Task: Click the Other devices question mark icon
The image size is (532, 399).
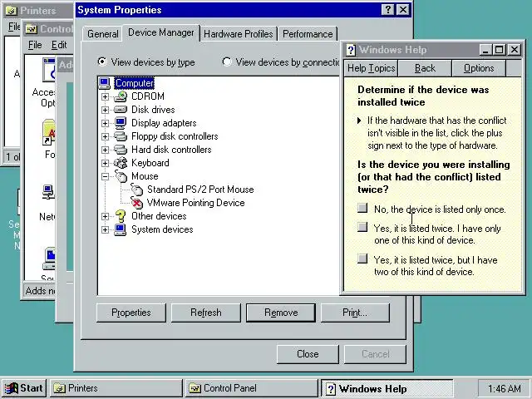Action: coord(121,216)
